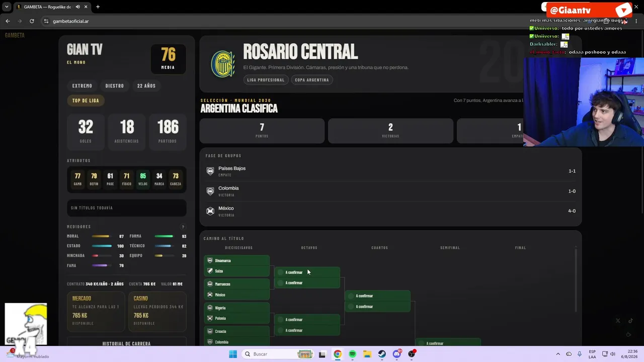Viewport: 644px width, 362px height.
Task: Click the Forma meter bar
Action: pyautogui.click(x=165, y=236)
